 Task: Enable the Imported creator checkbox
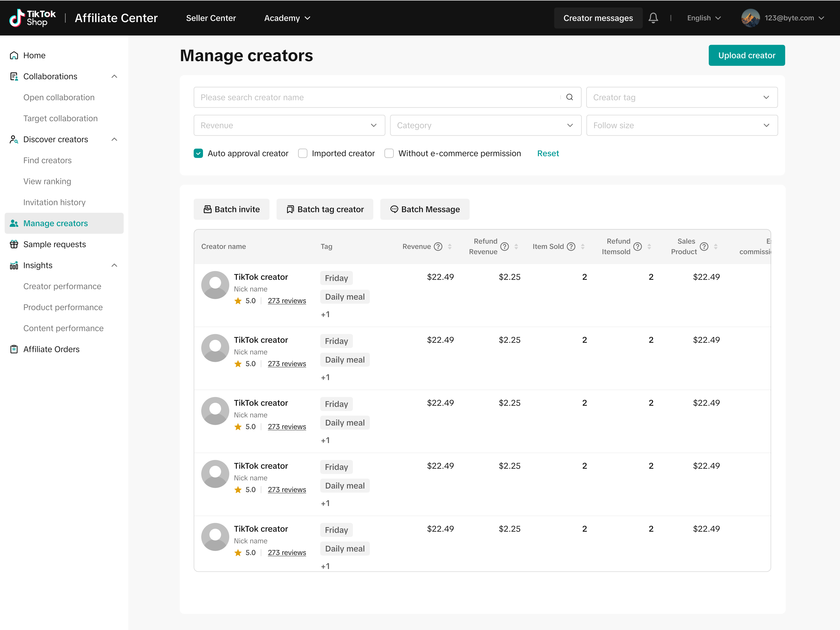point(303,153)
